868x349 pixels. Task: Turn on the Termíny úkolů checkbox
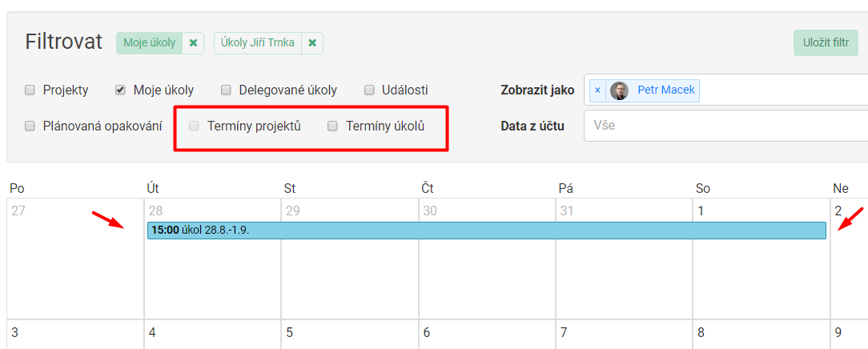(x=332, y=126)
